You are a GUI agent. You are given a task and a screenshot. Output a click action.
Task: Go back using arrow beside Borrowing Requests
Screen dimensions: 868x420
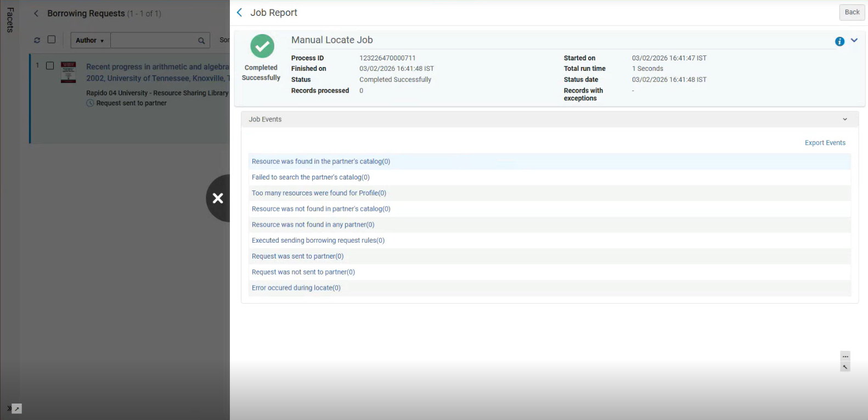pos(36,13)
